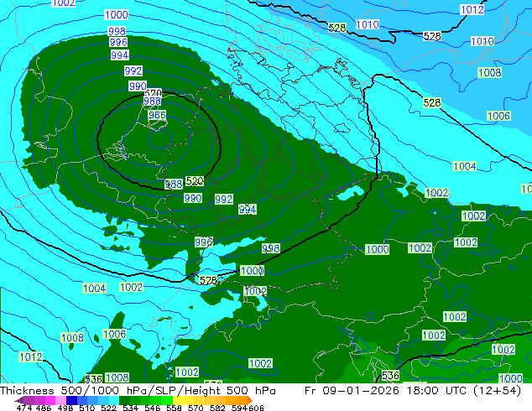Screen dimensions: 532x411
Task: Select the 582 value on the color scale
Action: [217, 408]
